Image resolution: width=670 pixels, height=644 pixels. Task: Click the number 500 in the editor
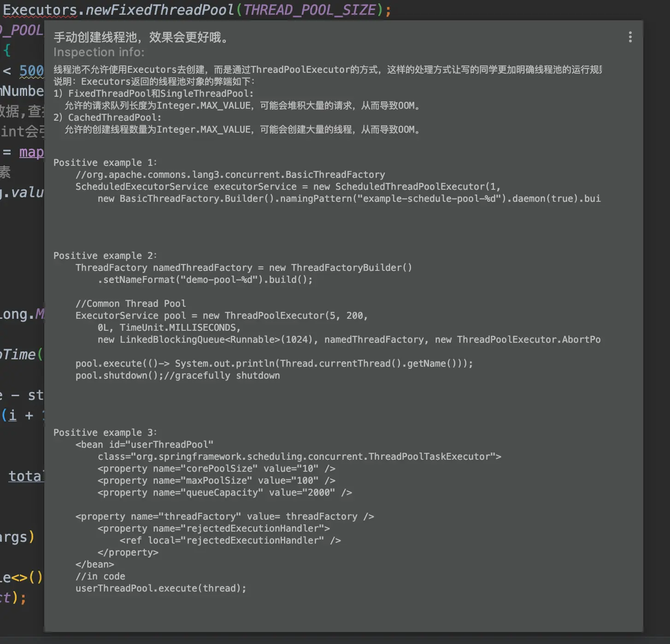(x=31, y=70)
